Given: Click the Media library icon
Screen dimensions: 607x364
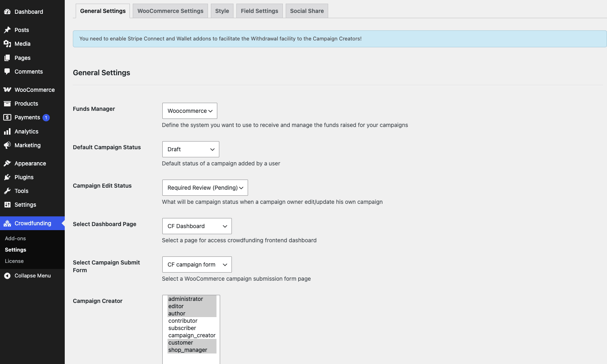Looking at the screenshot, I should pyautogui.click(x=7, y=44).
